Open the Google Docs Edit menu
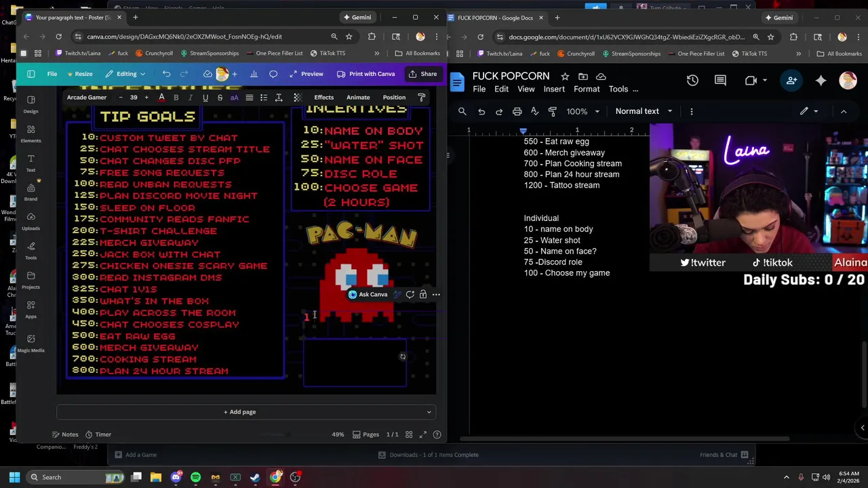The height and width of the screenshot is (488, 868). [501, 89]
